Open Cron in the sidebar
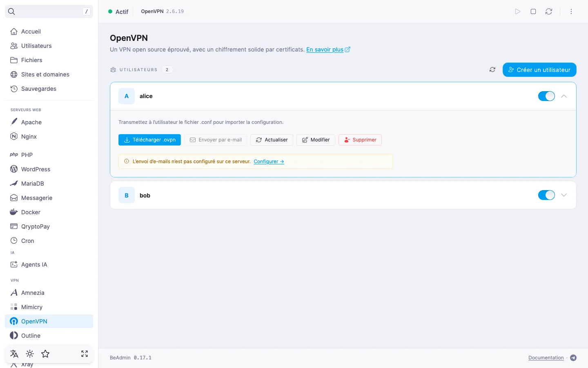The width and height of the screenshot is (588, 368). (49, 241)
